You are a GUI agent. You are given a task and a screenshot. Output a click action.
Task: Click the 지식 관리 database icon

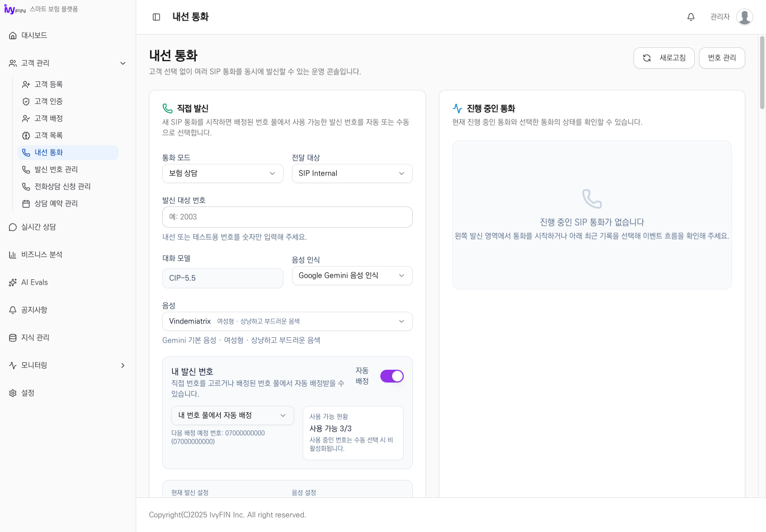(13, 338)
